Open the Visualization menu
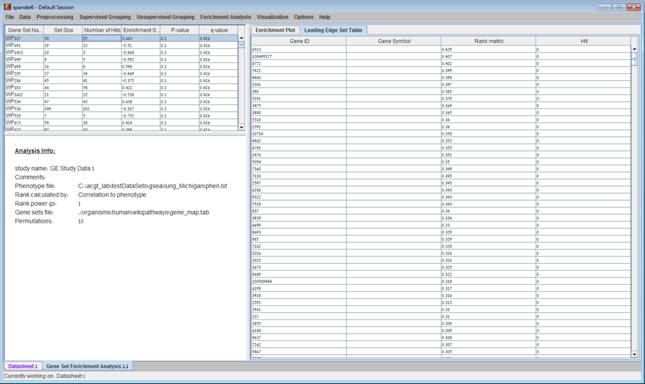Viewport: 645px width, 384px height. point(272,17)
